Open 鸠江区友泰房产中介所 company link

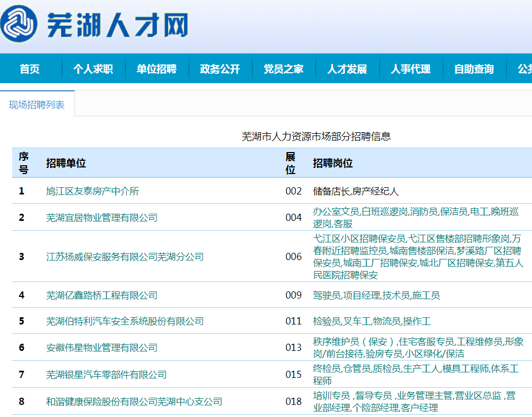(x=93, y=191)
